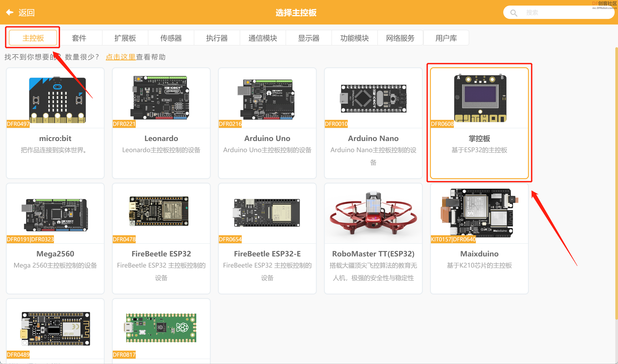Pick the Arduino Nano board image
The height and width of the screenshot is (364, 618).
373,98
